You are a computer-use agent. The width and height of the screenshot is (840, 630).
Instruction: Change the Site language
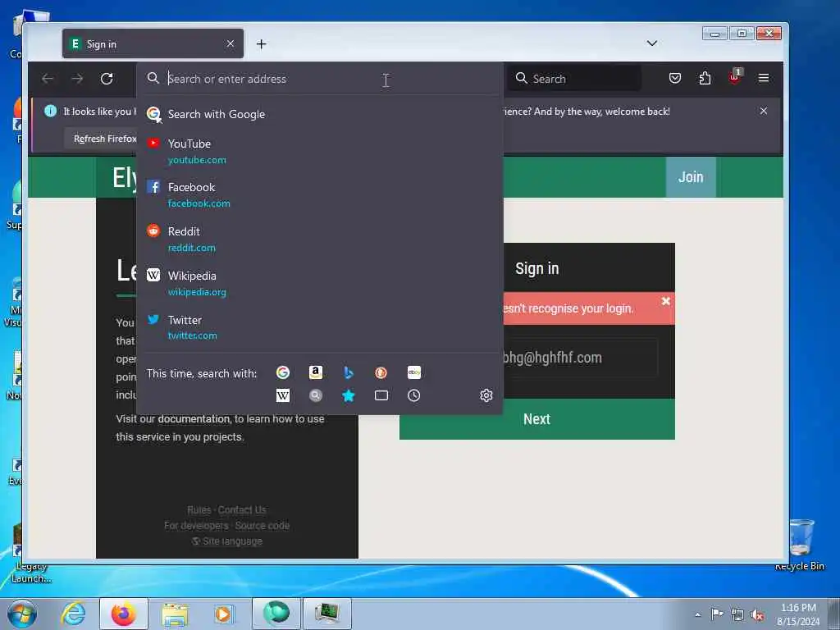coord(227,541)
